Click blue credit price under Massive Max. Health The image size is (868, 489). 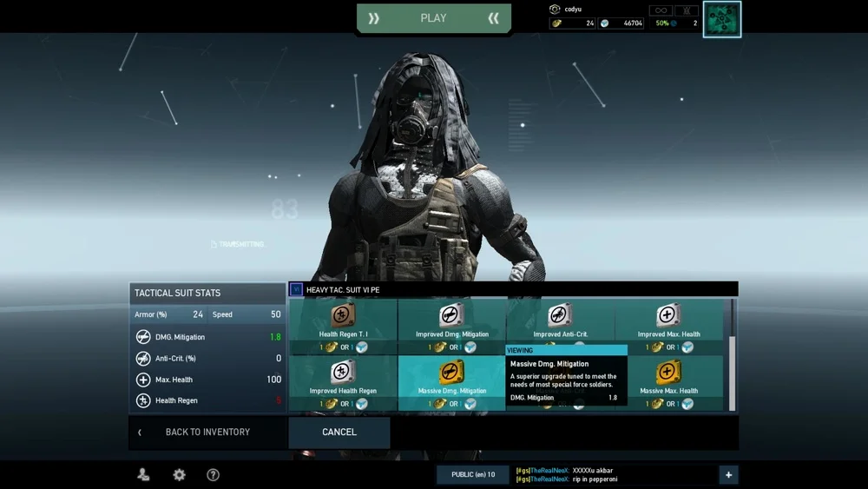686,404
